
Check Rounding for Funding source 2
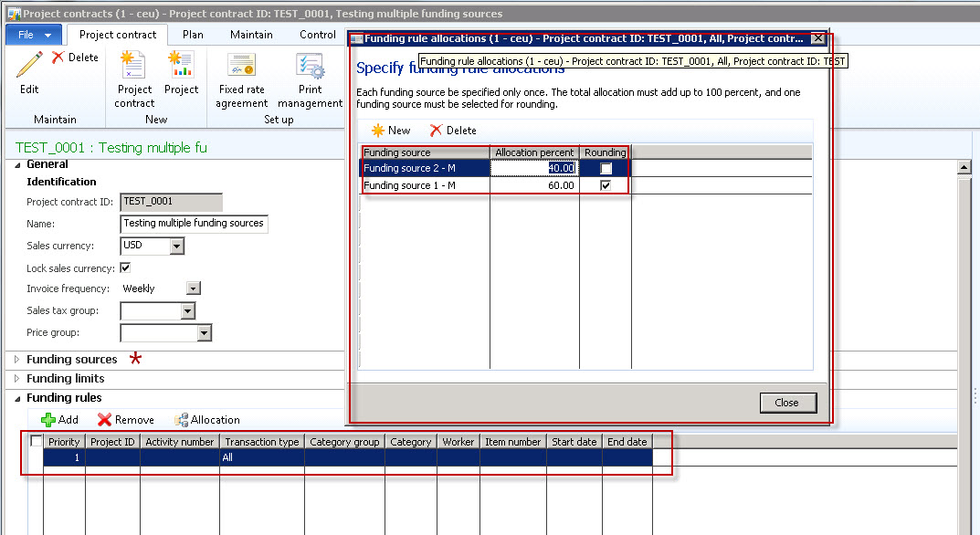[606, 168]
